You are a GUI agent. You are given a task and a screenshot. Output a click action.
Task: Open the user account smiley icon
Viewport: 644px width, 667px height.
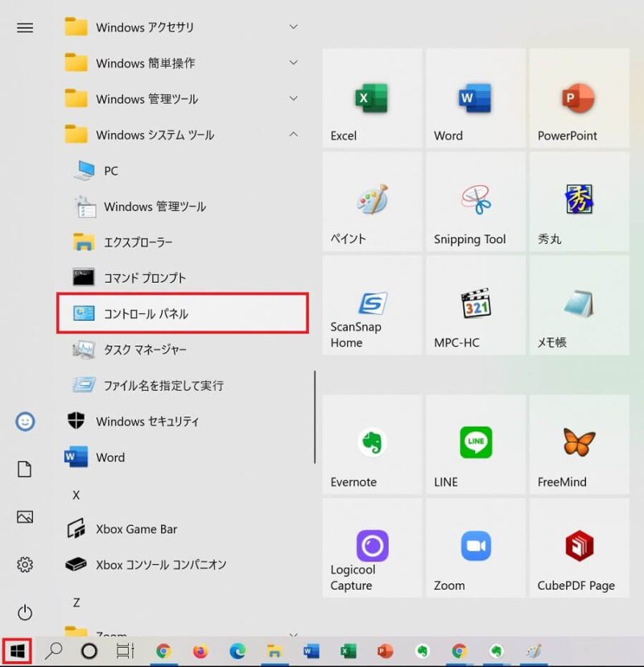click(25, 421)
